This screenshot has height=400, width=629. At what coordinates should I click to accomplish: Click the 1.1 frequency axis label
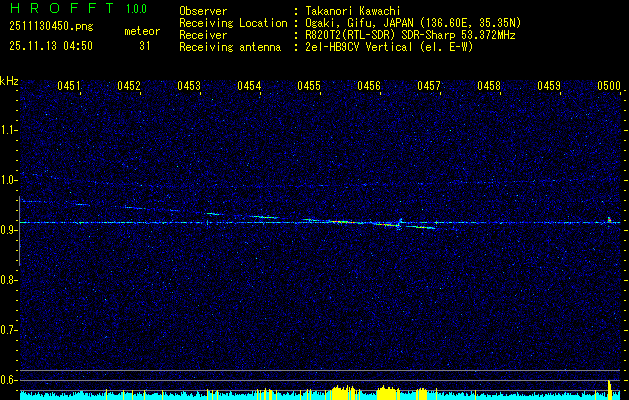click(9, 130)
